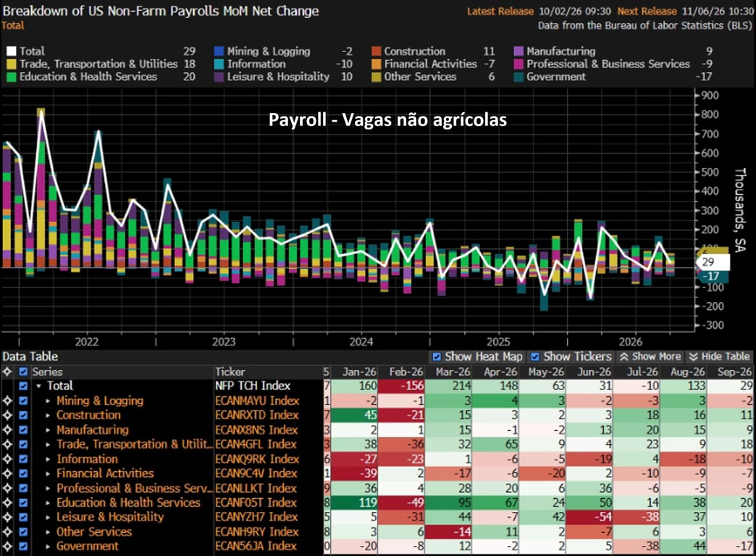Image resolution: width=756 pixels, height=556 pixels.
Task: Uncheck the Information series checkbox
Action: click(23, 459)
